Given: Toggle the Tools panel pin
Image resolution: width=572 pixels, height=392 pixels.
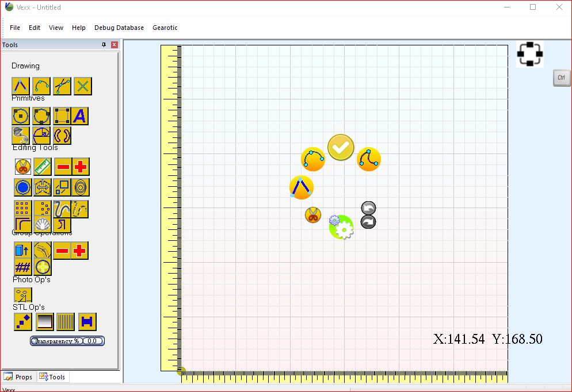Looking at the screenshot, I should 104,45.
